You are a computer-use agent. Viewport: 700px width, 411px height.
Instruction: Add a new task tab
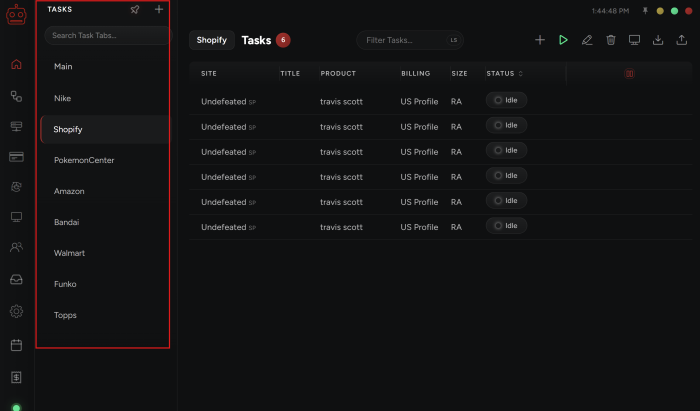coord(158,9)
